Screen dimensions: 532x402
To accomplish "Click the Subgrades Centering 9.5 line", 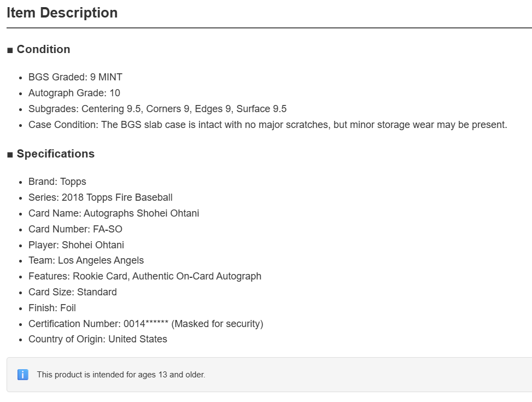I will click(157, 109).
